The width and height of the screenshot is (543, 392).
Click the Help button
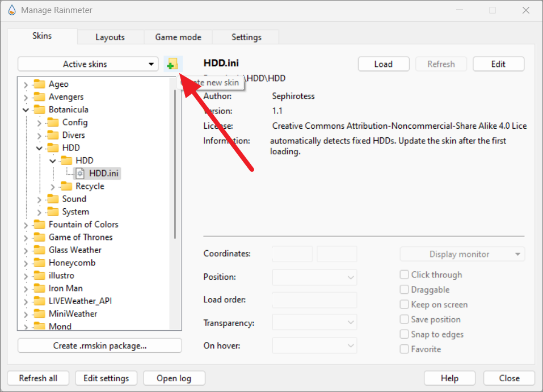pyautogui.click(x=449, y=378)
